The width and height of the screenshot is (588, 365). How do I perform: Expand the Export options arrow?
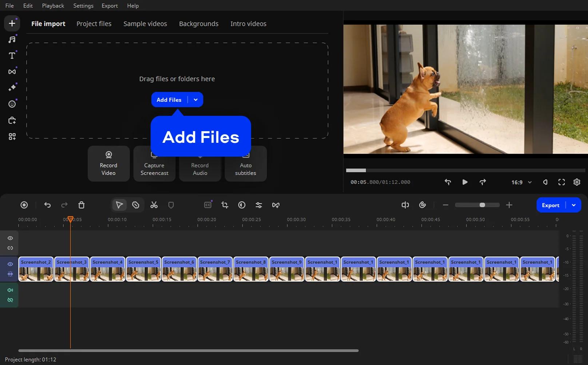pos(574,205)
